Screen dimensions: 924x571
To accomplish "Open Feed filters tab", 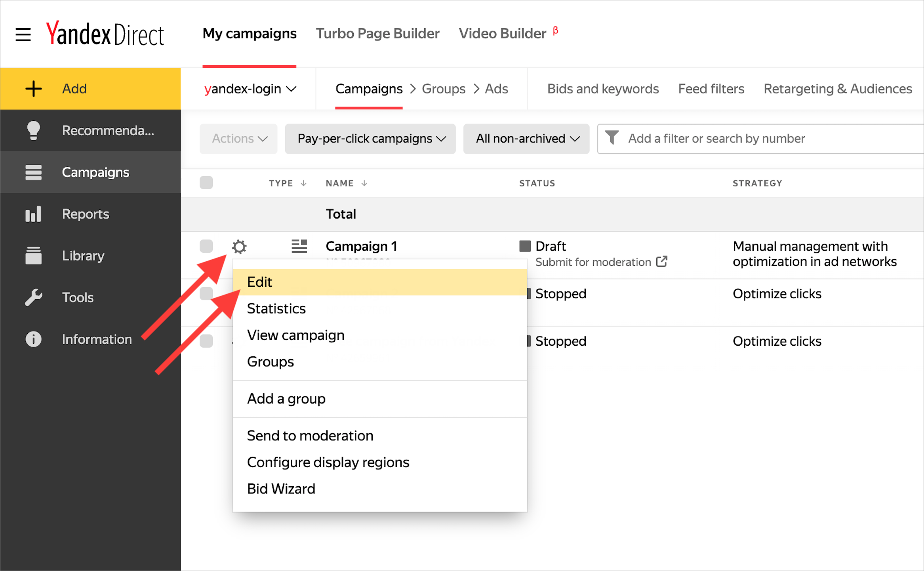I will coord(711,89).
